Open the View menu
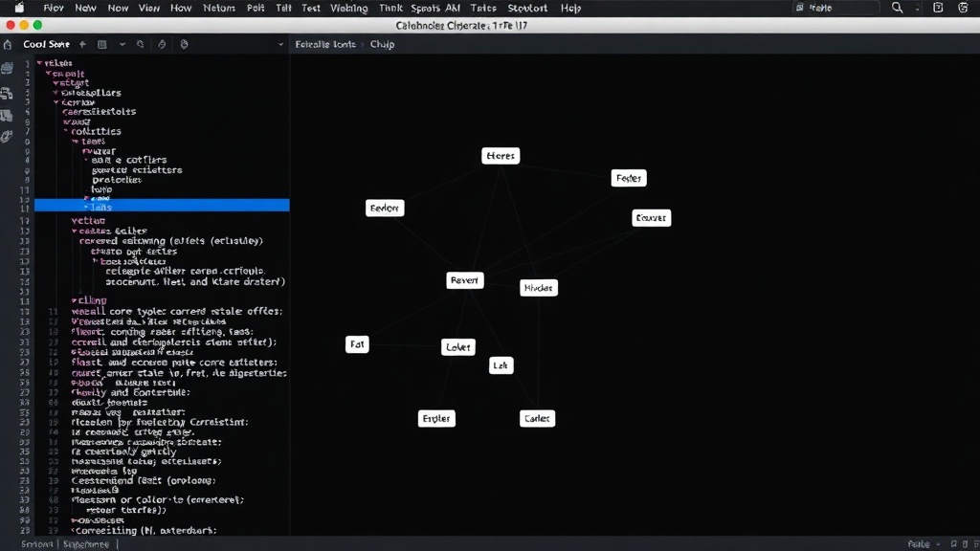 148,8
